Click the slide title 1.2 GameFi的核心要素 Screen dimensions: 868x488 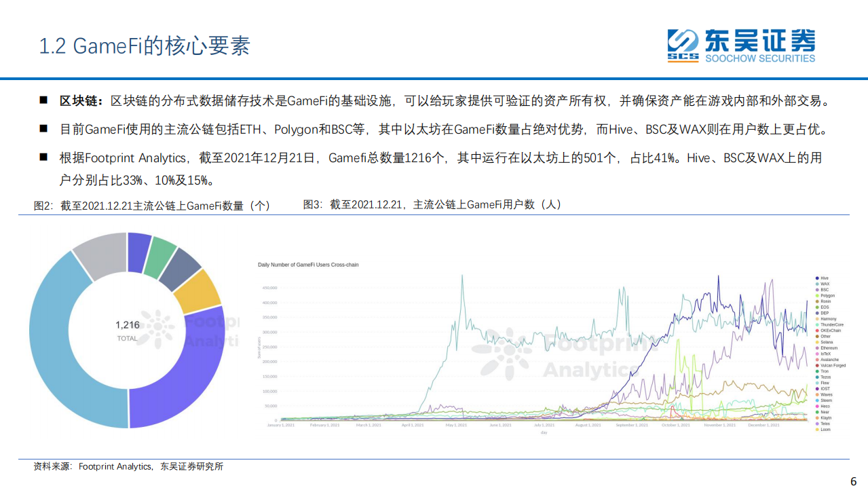click(145, 45)
